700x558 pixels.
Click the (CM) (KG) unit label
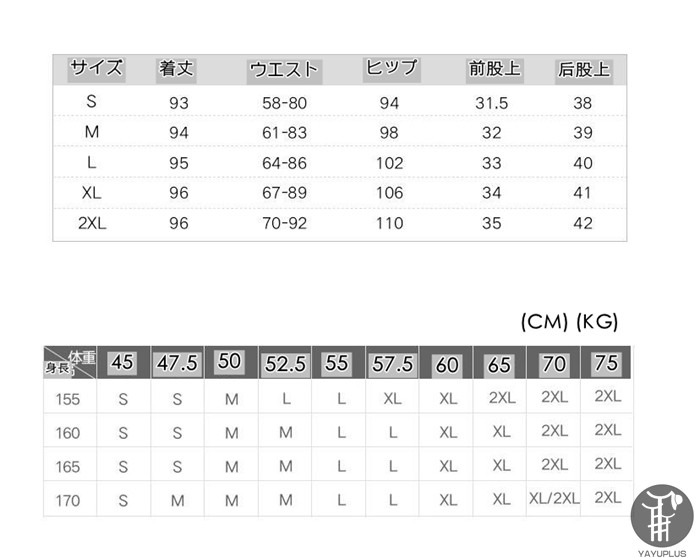pos(569,322)
